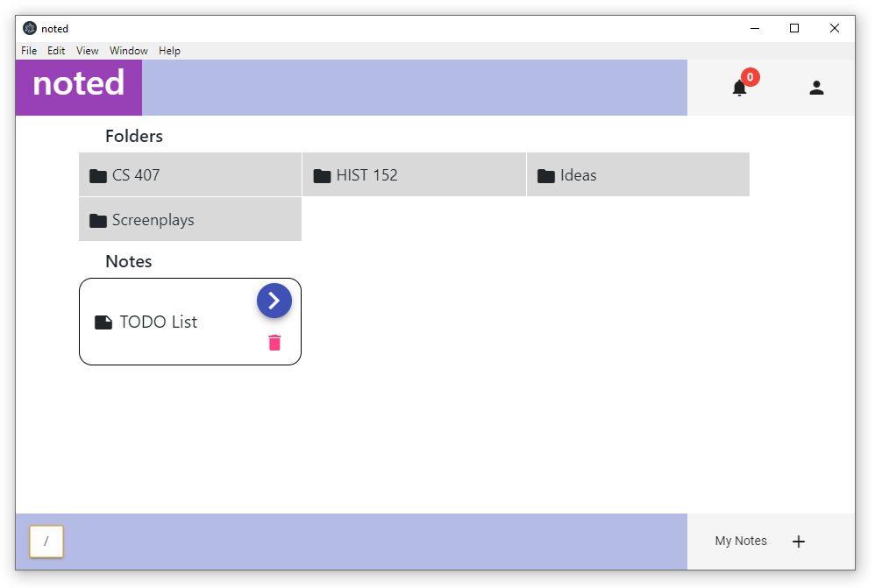Click the TODO List note file icon
This screenshot has height=588, width=875.
[103, 322]
